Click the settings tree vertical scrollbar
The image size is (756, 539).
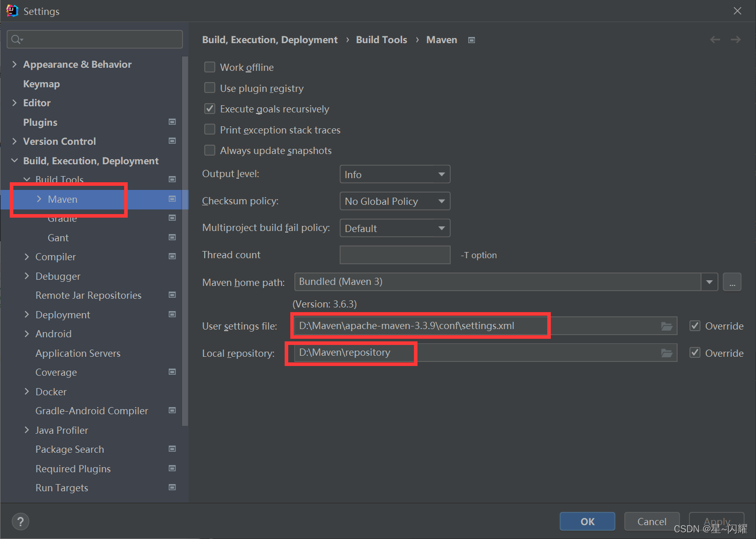point(185,241)
